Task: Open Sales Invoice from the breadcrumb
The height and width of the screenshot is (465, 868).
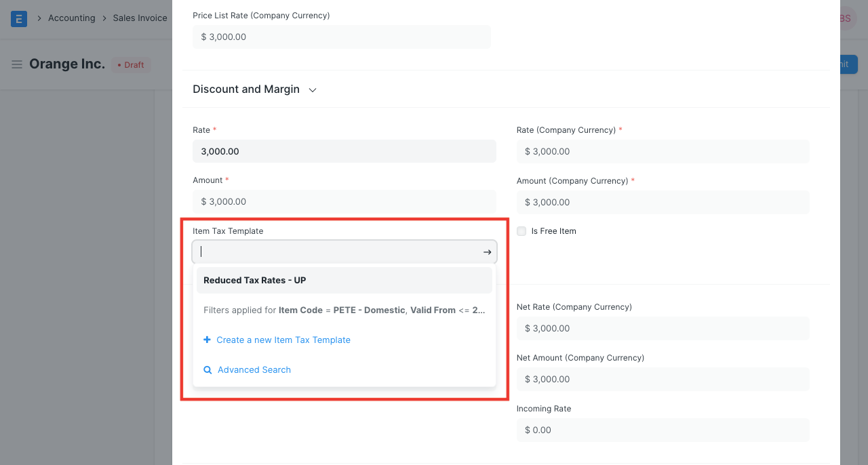Action: pyautogui.click(x=140, y=18)
